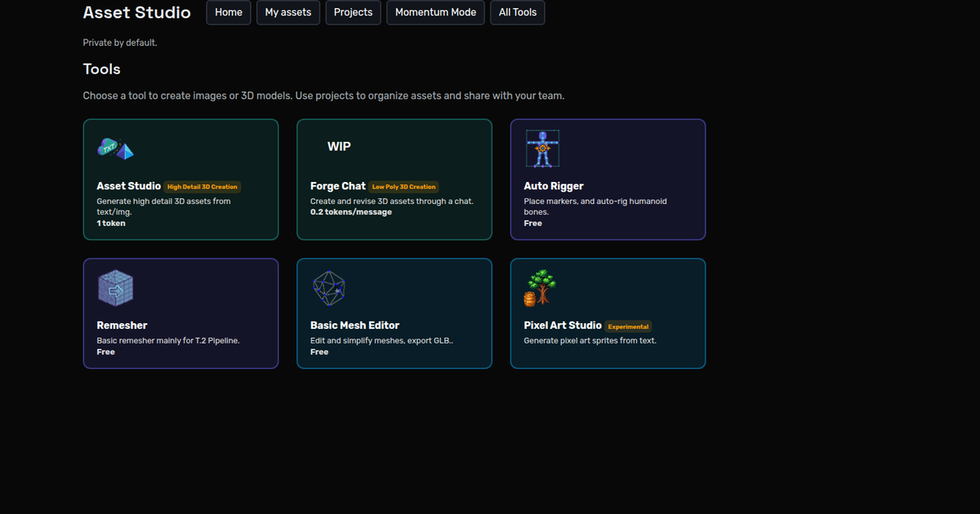Click the Pixel Art Studio tree icon
980x514 pixels.
click(541, 288)
